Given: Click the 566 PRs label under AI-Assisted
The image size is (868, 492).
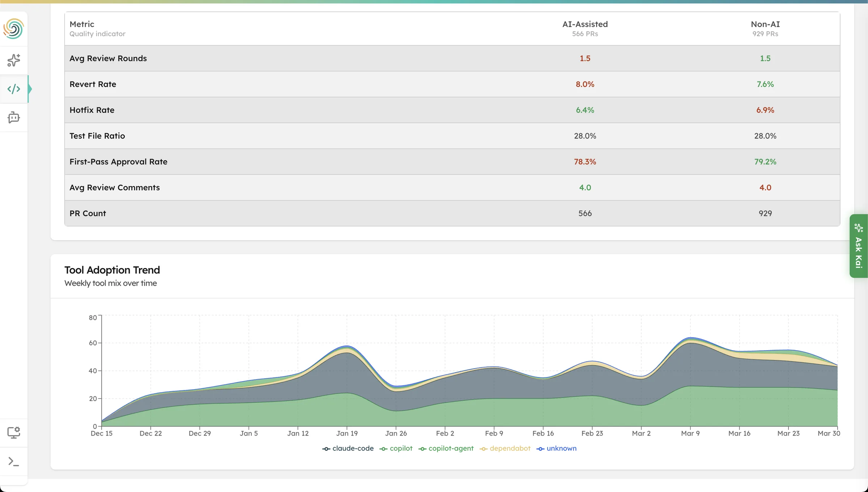Looking at the screenshot, I should [584, 34].
